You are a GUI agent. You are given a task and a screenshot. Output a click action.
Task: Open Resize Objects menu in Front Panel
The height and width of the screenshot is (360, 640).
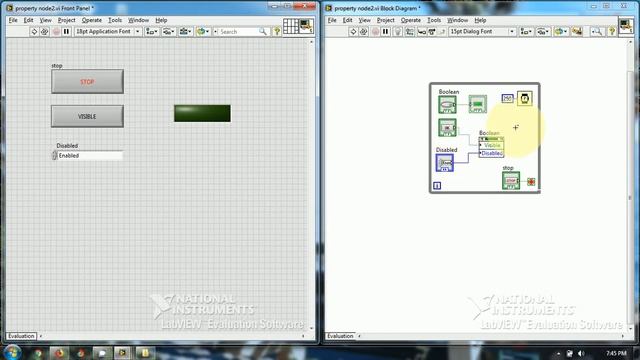pos(185,31)
